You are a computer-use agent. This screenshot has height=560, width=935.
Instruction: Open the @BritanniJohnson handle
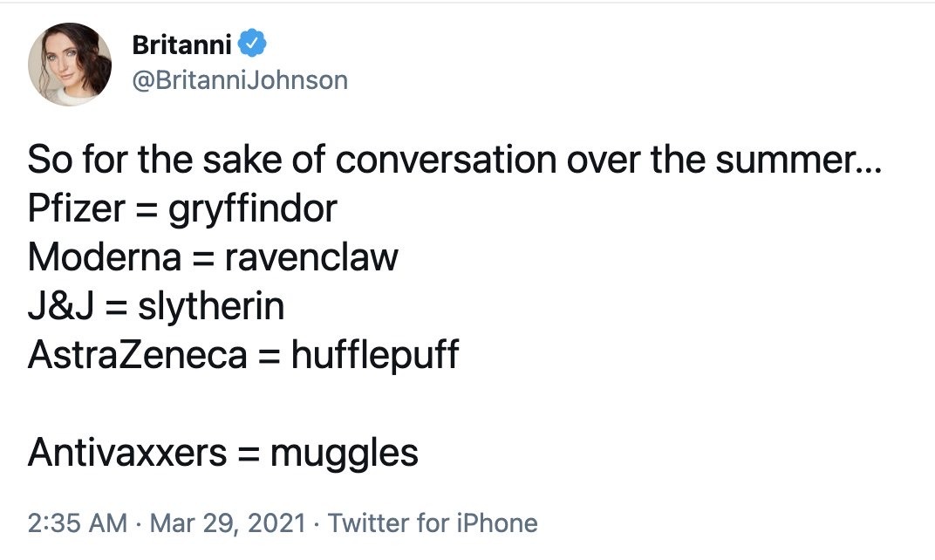[240, 80]
